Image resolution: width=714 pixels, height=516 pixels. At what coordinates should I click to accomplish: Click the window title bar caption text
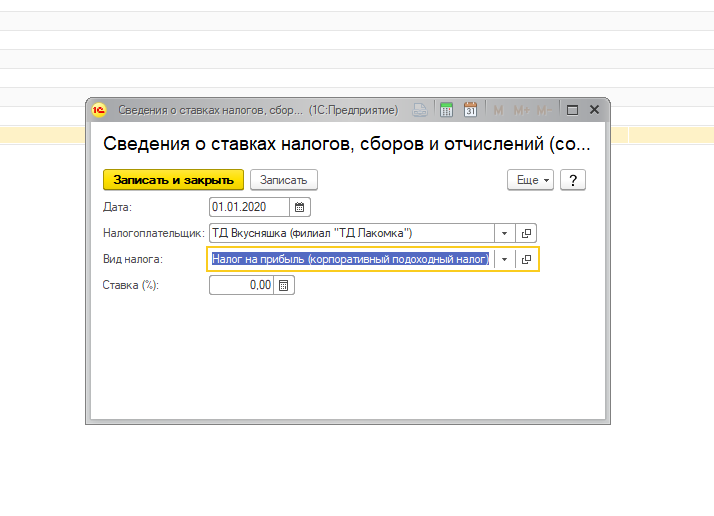(258, 110)
